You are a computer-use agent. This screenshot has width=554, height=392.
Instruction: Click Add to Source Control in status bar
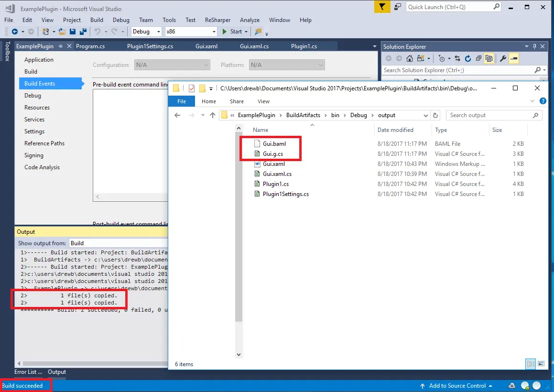456,386
